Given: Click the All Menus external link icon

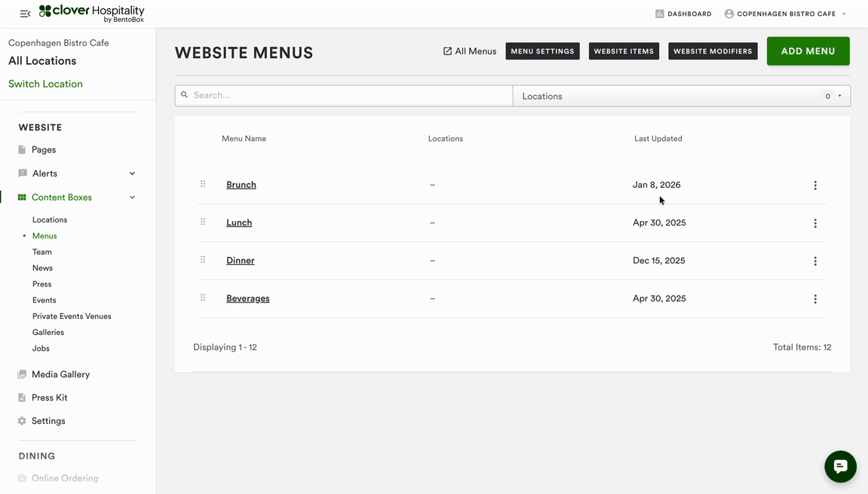Looking at the screenshot, I should tap(447, 51).
